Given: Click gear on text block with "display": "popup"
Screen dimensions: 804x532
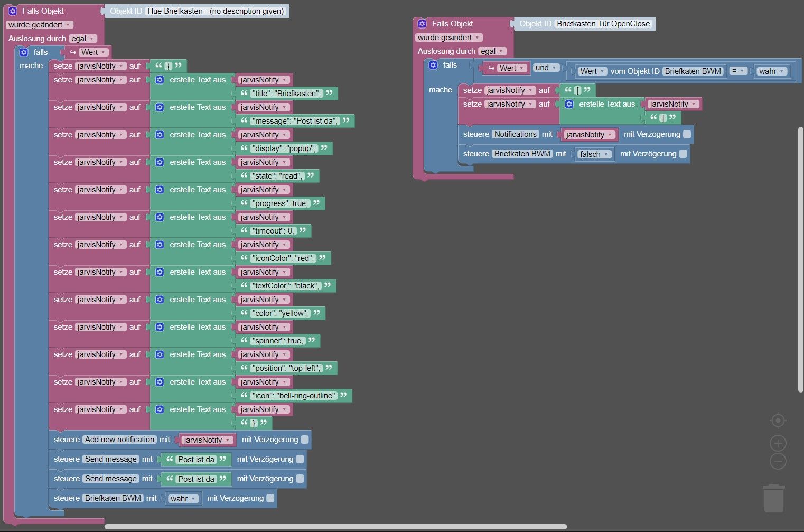Looking at the screenshot, I should (160, 135).
